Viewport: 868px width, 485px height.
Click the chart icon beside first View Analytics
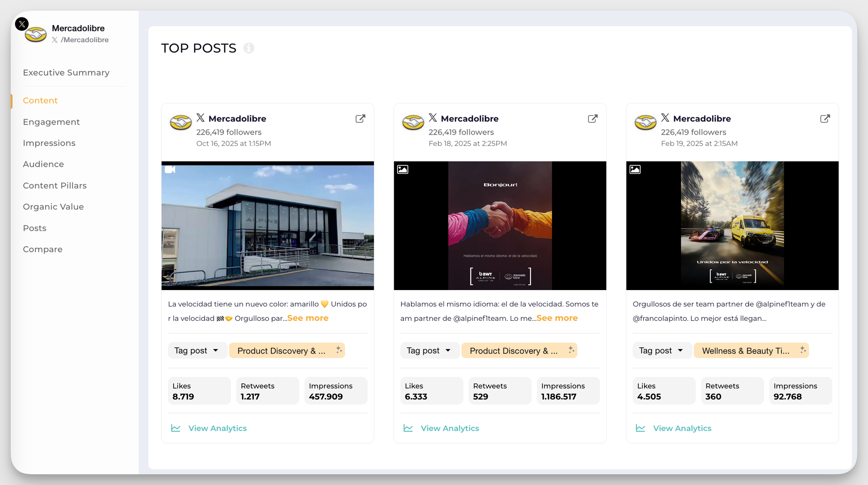pos(175,428)
